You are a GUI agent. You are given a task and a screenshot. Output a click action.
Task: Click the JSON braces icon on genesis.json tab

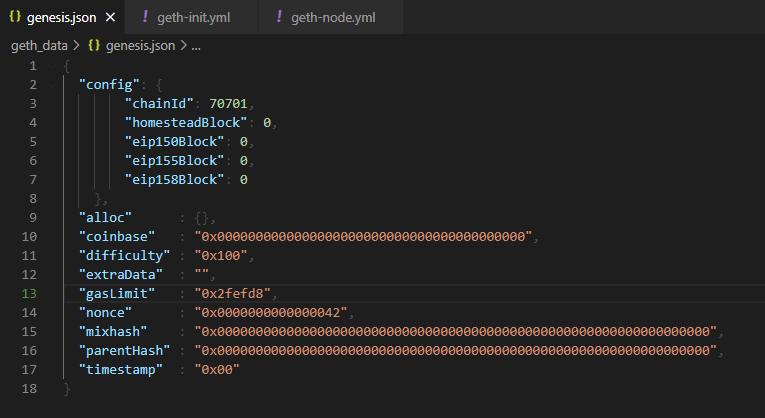(x=15, y=17)
